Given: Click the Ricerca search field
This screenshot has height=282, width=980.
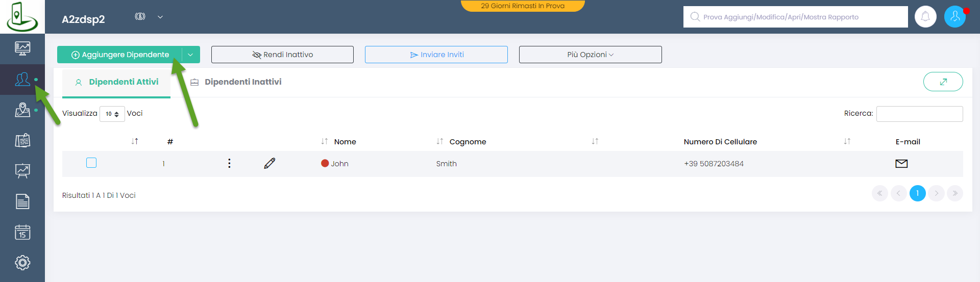Looking at the screenshot, I should click(x=919, y=114).
